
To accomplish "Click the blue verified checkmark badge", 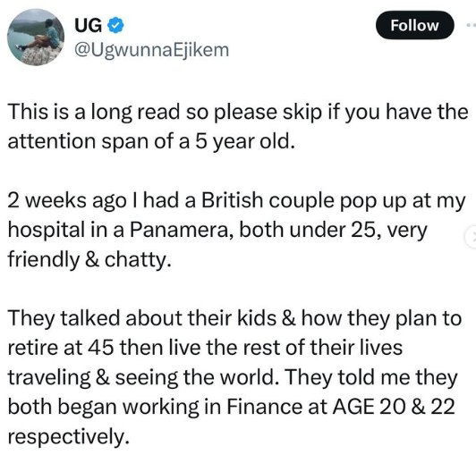I will [115, 25].
